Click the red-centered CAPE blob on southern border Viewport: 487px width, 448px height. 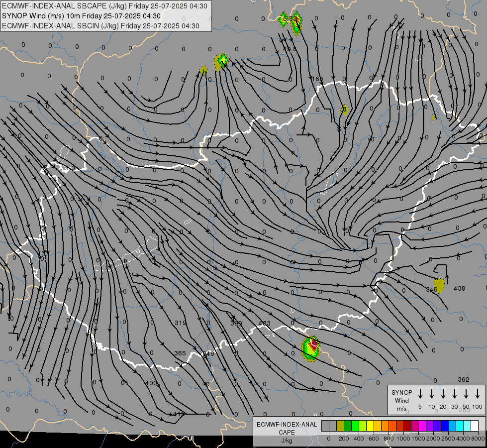311,348
